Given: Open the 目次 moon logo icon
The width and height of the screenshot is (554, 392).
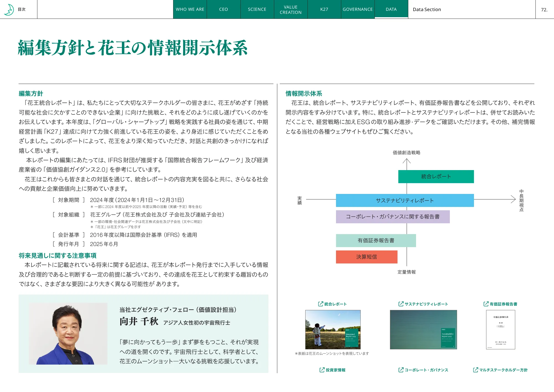Looking at the screenshot, I should click(x=9, y=9).
